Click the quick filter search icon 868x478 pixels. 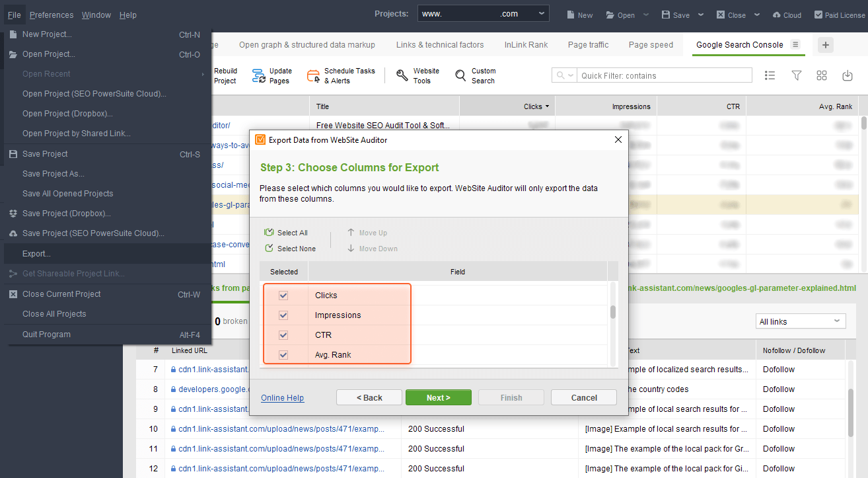point(562,75)
